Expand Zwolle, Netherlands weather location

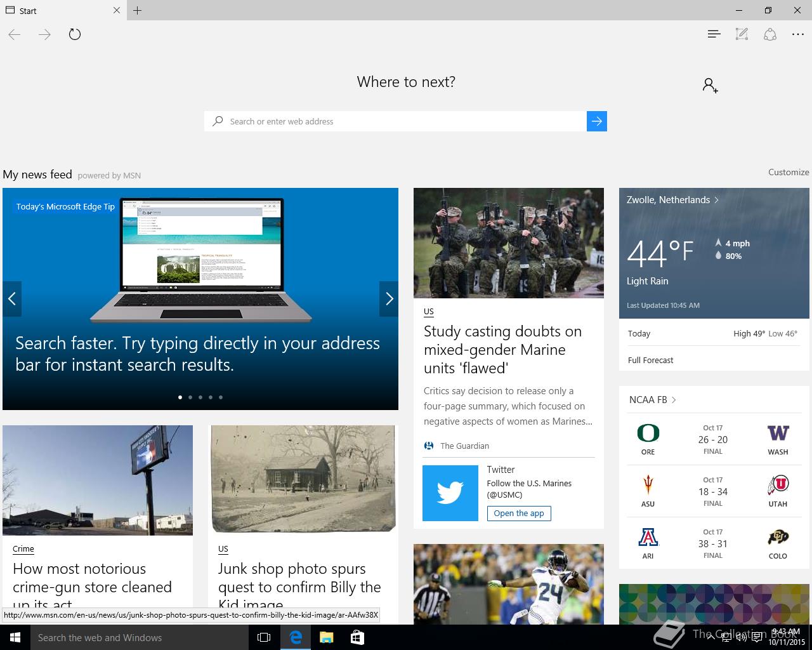(x=672, y=199)
